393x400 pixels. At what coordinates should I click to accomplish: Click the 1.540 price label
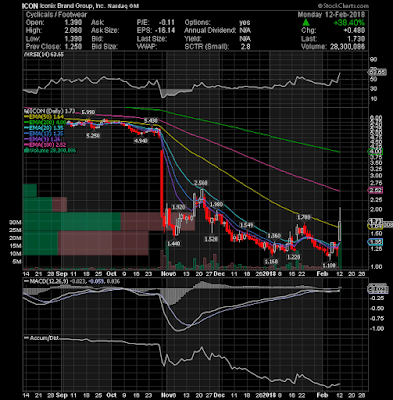point(246,225)
